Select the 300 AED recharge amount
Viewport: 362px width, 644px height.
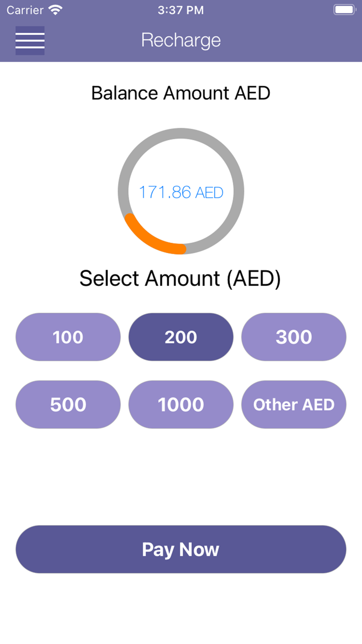(293, 337)
